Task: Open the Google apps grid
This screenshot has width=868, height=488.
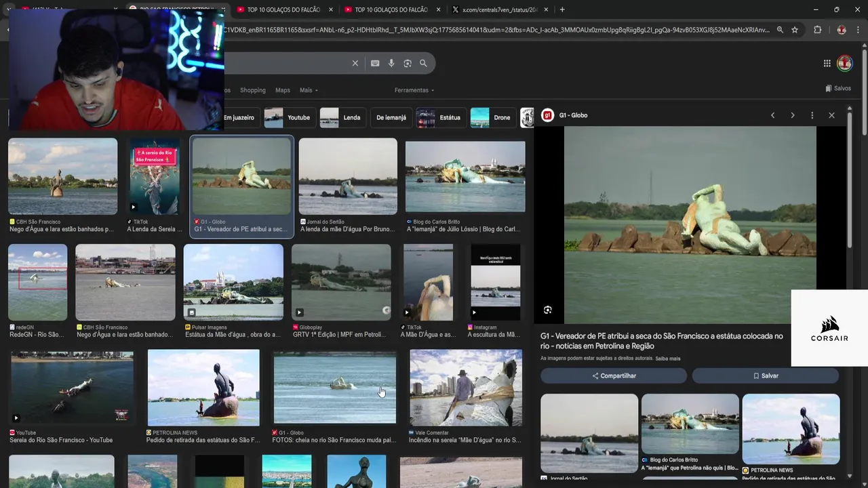Action: pyautogui.click(x=827, y=63)
